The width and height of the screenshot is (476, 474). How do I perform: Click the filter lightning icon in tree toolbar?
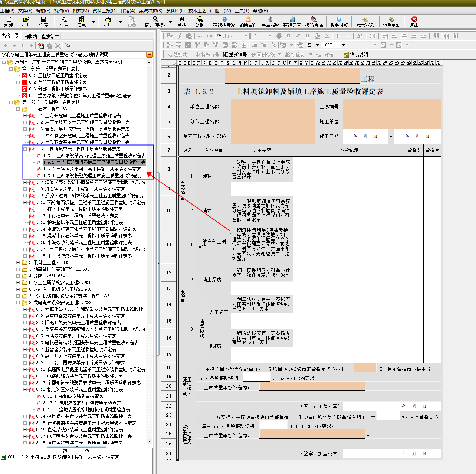pos(68,45)
